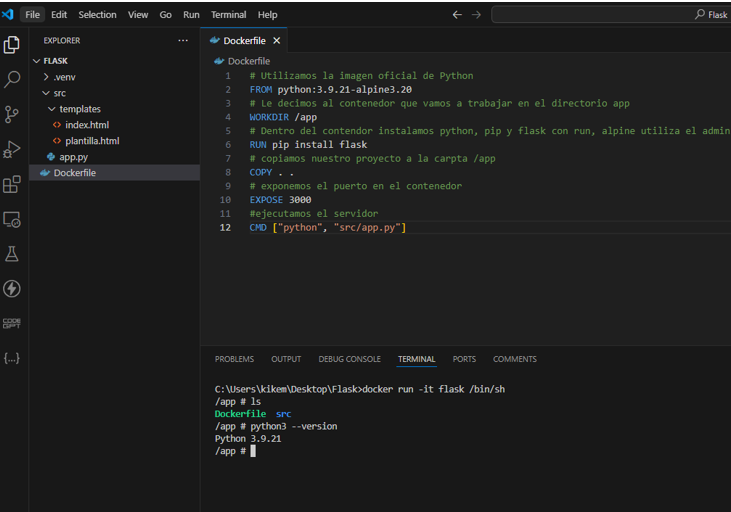
Task: Open app.py from the file tree
Action: [73, 157]
